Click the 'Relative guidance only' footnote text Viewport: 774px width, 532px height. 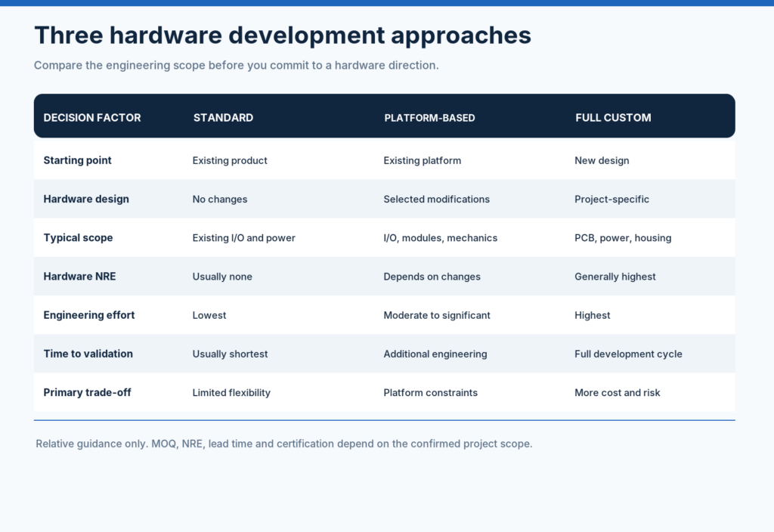(284, 444)
